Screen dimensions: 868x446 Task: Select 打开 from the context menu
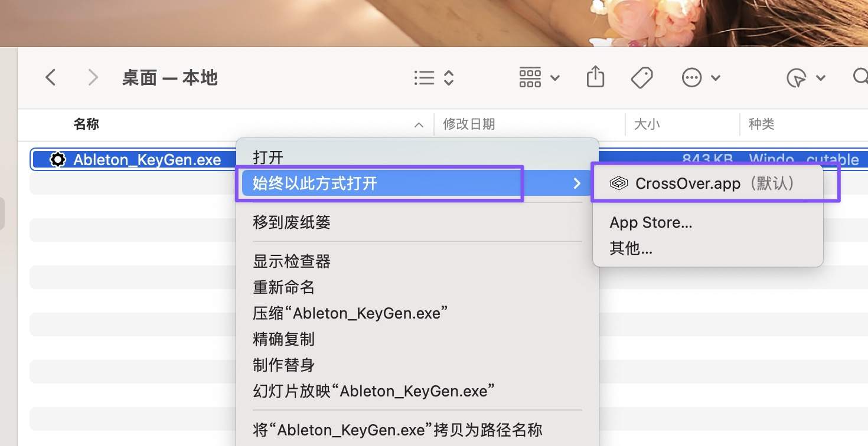(x=266, y=157)
